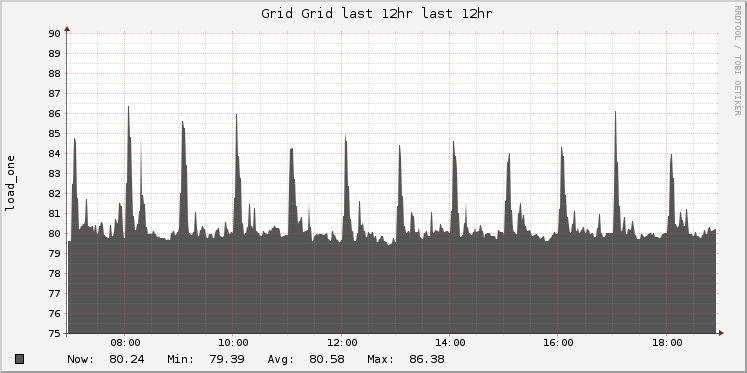The width and height of the screenshot is (747, 373).
Task: Click the red arrow atop y-axis
Action: pos(67,30)
